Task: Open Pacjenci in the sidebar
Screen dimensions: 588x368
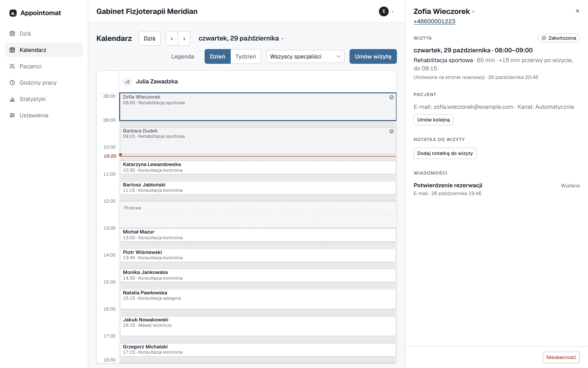Action: point(44,66)
